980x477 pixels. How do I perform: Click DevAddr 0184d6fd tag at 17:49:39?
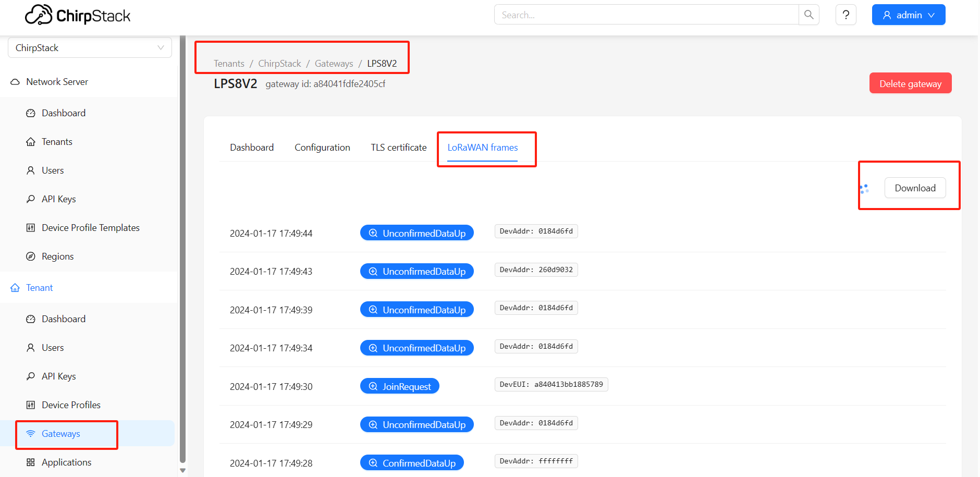click(x=536, y=308)
